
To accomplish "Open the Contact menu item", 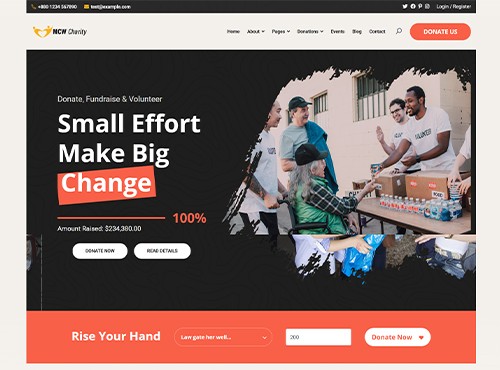I will click(377, 31).
